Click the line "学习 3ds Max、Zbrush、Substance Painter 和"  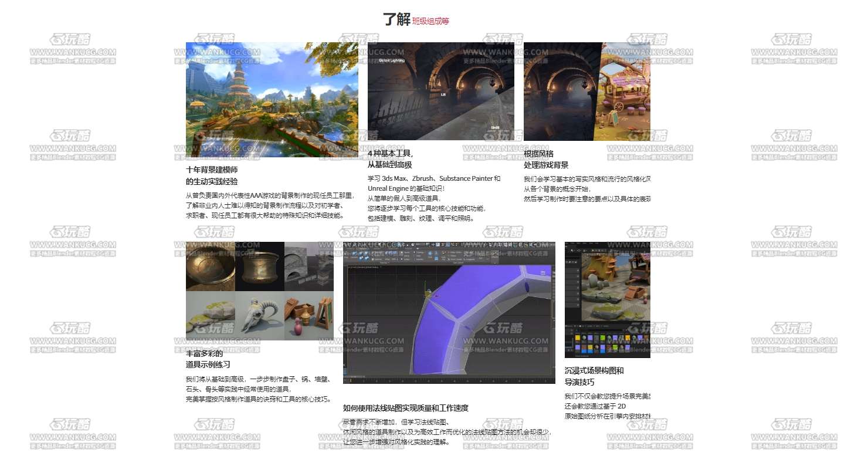434,178
